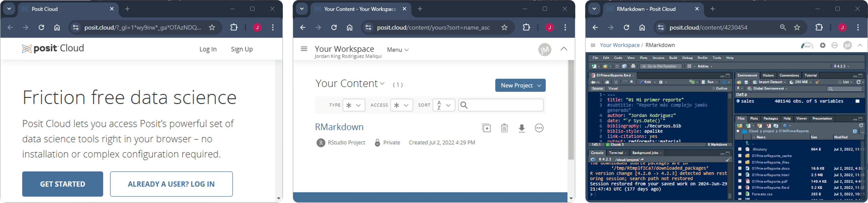The width and height of the screenshot is (868, 203).
Task: Open project settings gear in RMarkdown window header
Action: [x=823, y=45]
